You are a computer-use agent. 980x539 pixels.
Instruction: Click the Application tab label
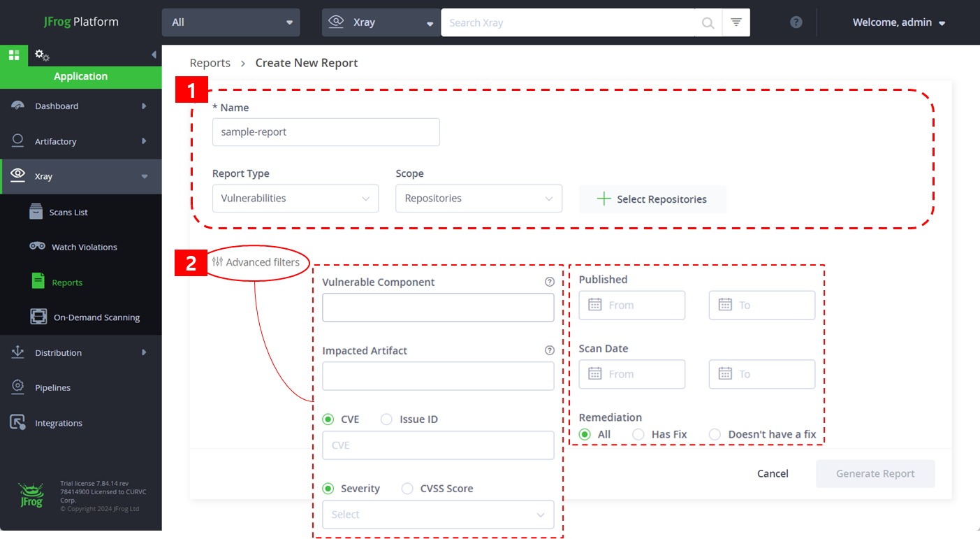click(x=81, y=76)
